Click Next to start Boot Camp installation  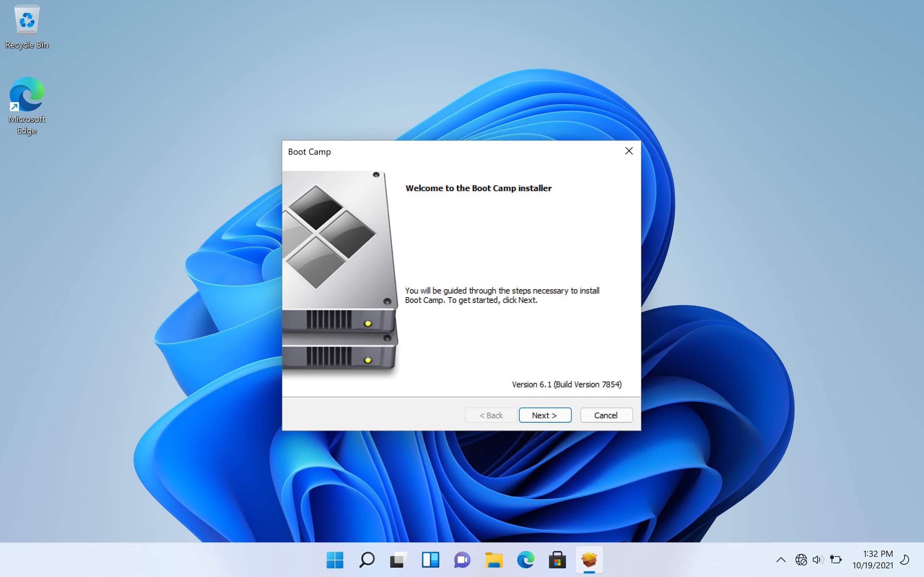[545, 415]
